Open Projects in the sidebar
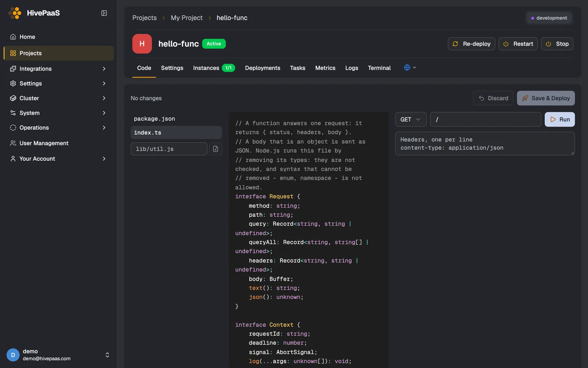This screenshot has height=368, width=588. 59,53
